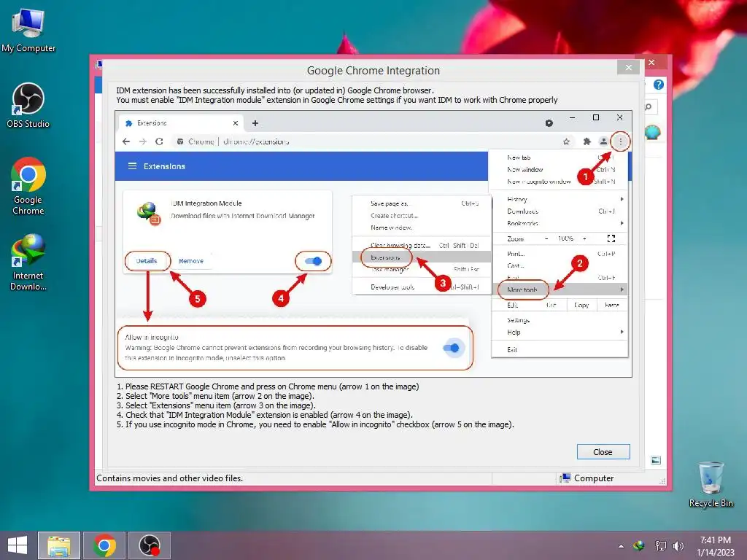Image resolution: width=747 pixels, height=560 pixels.
Task: Open My Computer desktop icon
Action: click(x=28, y=30)
